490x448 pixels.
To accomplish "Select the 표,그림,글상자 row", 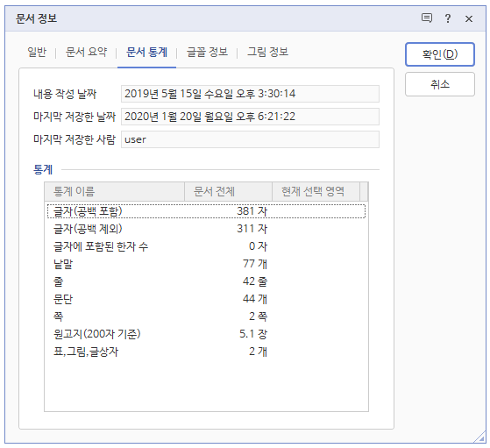I will [206, 352].
